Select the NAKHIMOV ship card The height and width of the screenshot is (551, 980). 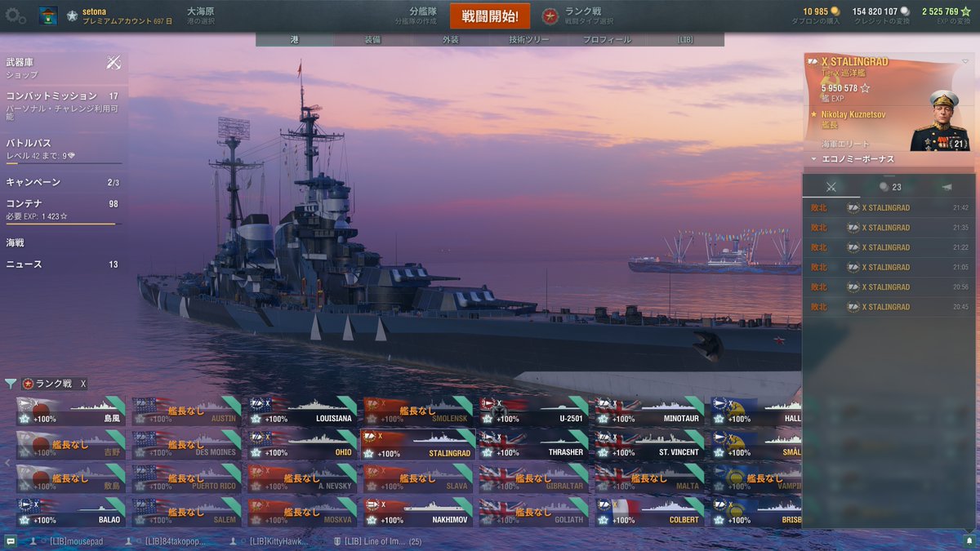417,512
